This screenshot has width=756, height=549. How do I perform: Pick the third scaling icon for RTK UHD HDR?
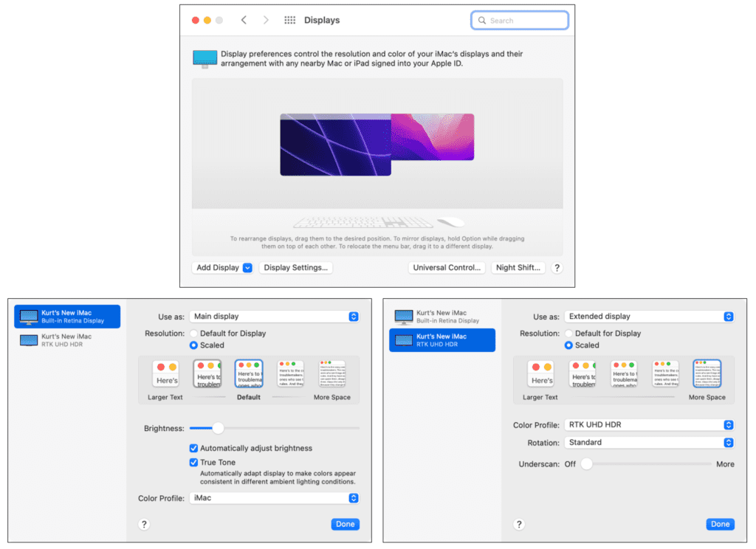click(624, 373)
